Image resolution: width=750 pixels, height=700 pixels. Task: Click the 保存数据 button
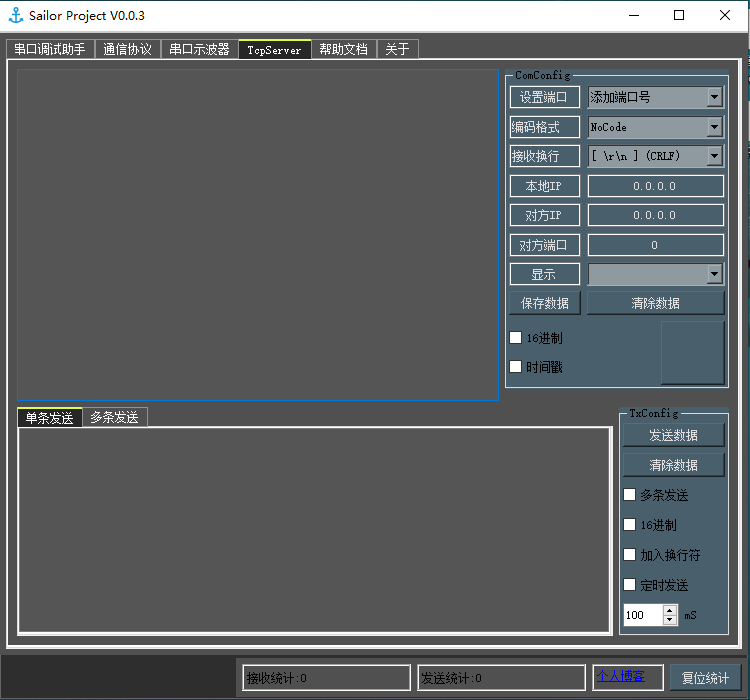click(x=545, y=303)
